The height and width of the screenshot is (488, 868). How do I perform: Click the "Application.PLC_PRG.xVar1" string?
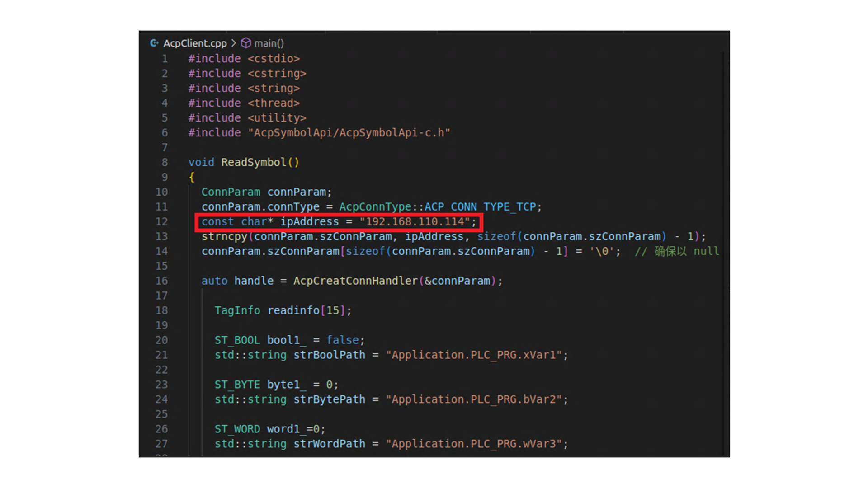(476, 355)
